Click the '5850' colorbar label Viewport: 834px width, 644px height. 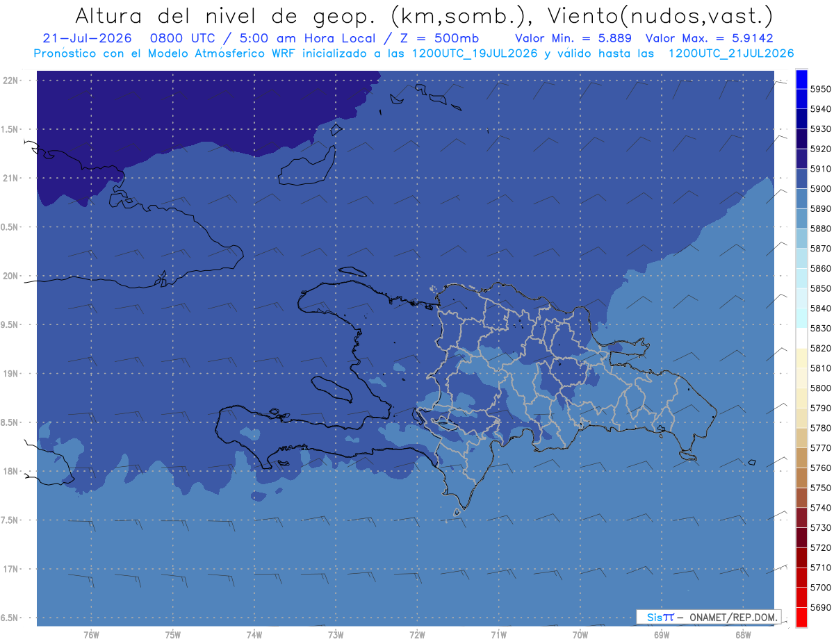point(821,288)
